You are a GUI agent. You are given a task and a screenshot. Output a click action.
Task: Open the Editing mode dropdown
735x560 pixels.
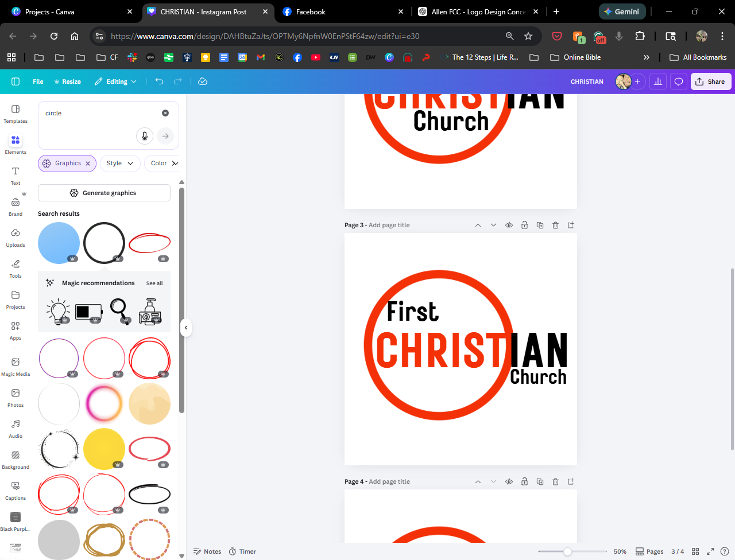point(116,81)
